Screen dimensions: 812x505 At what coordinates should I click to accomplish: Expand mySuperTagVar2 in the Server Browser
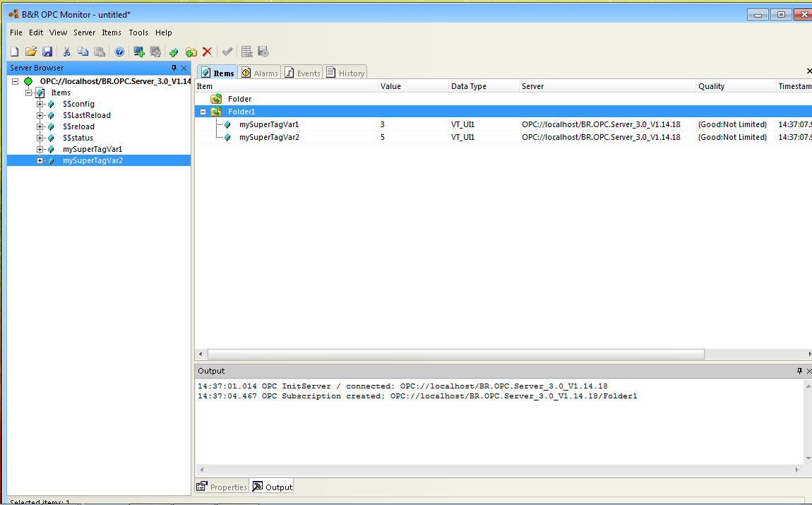point(40,161)
